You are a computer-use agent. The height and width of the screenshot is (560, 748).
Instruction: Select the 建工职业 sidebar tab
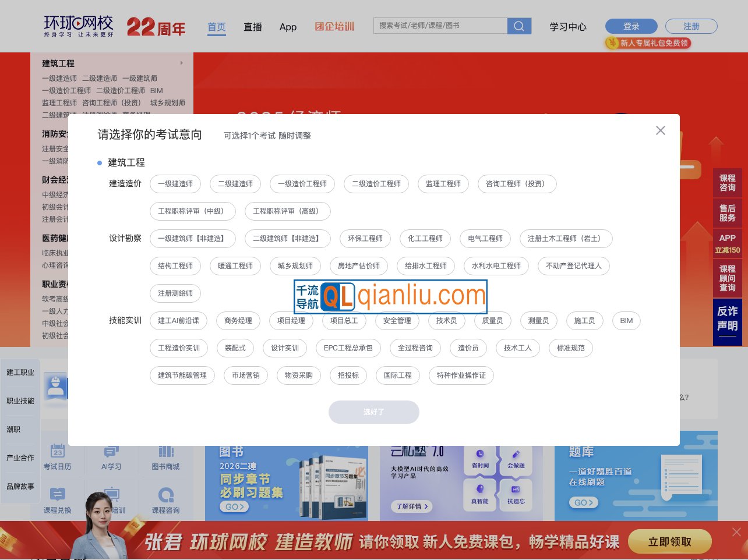[20, 373]
